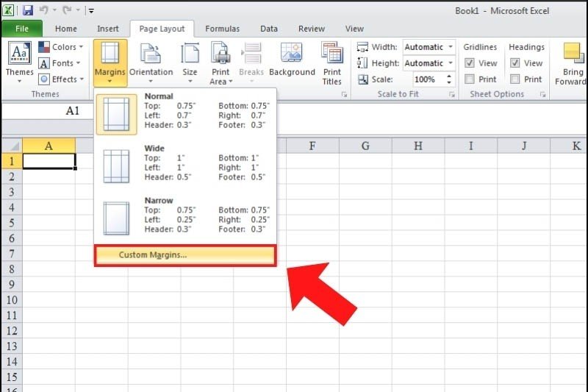This screenshot has width=588, height=392.
Task: Open the Height dropdown
Action: click(x=451, y=63)
